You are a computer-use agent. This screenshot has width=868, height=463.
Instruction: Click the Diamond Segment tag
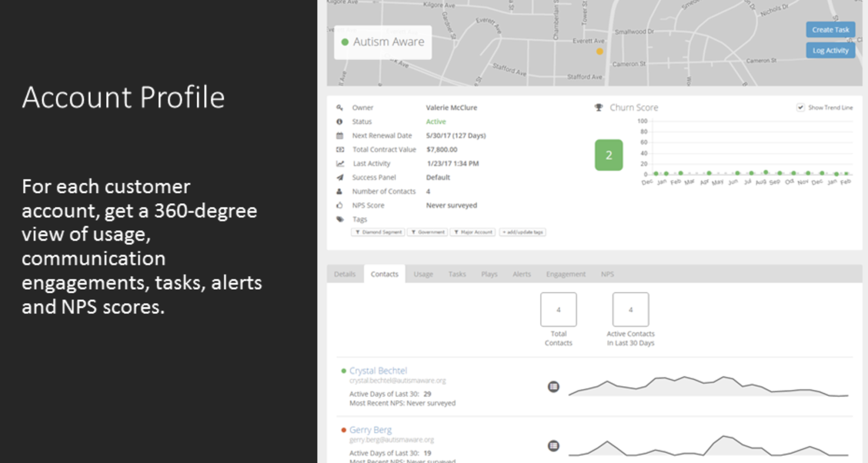coord(378,232)
